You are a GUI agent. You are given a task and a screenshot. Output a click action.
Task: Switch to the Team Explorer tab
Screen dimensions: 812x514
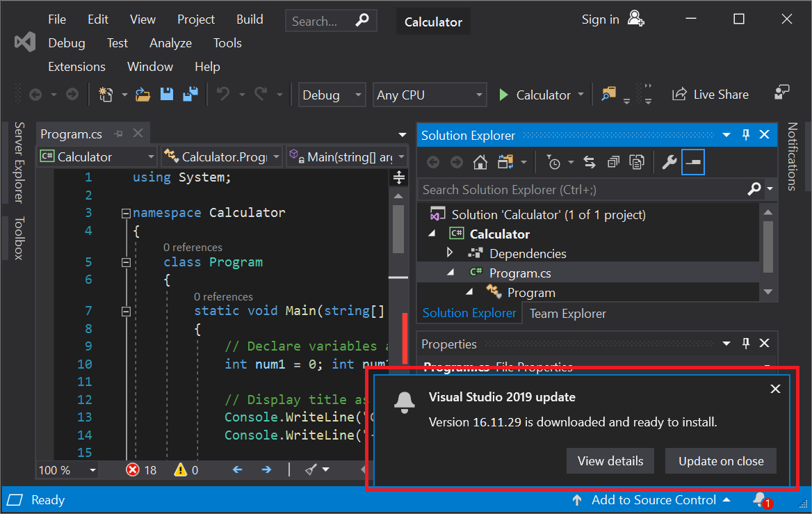click(x=567, y=314)
